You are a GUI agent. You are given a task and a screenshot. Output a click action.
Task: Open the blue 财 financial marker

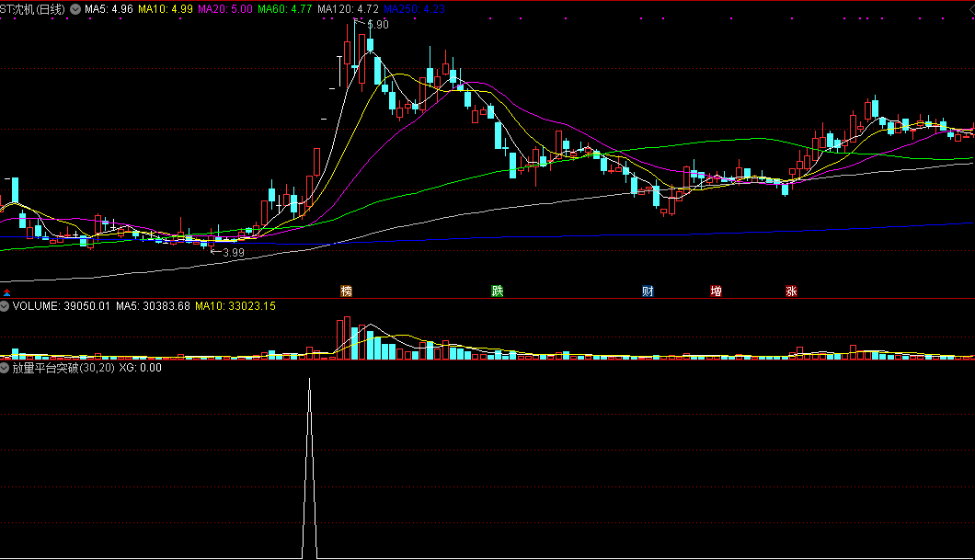[648, 291]
